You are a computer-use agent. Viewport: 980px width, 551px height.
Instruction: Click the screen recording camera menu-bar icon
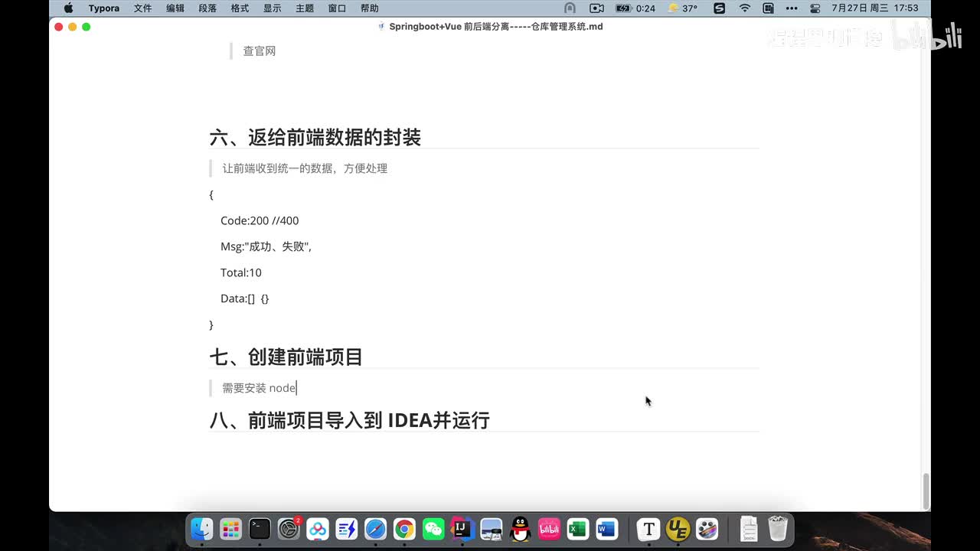(597, 8)
